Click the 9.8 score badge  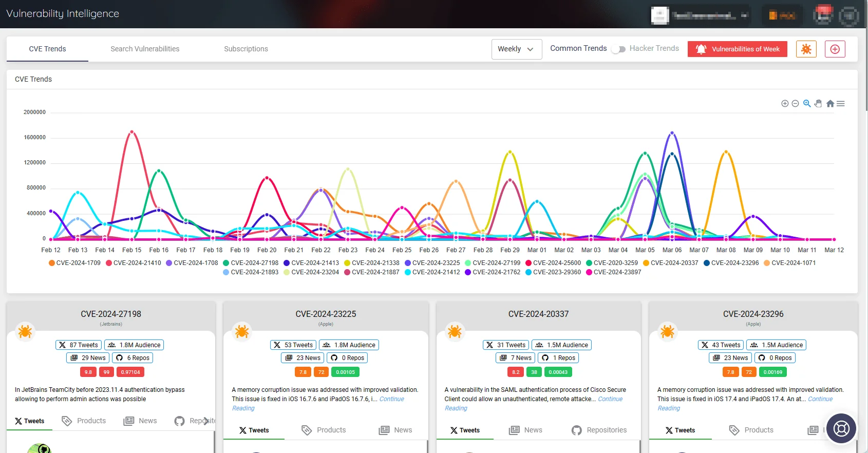point(88,372)
